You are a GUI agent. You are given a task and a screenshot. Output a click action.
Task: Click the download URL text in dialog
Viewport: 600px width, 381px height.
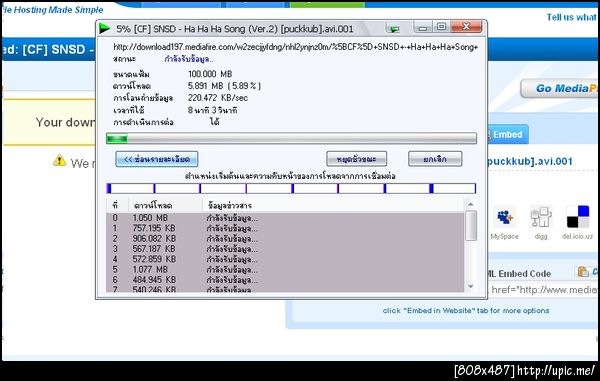coord(295,47)
